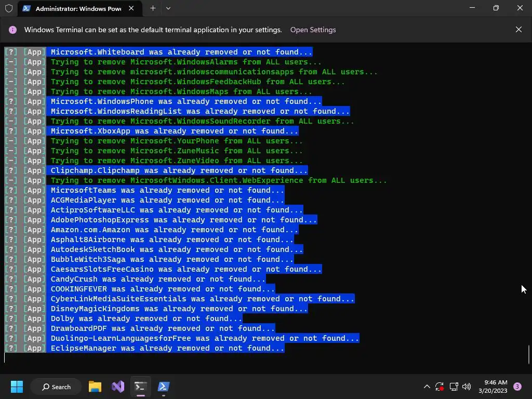Click the BubbleWitch3Saga line

point(149,259)
